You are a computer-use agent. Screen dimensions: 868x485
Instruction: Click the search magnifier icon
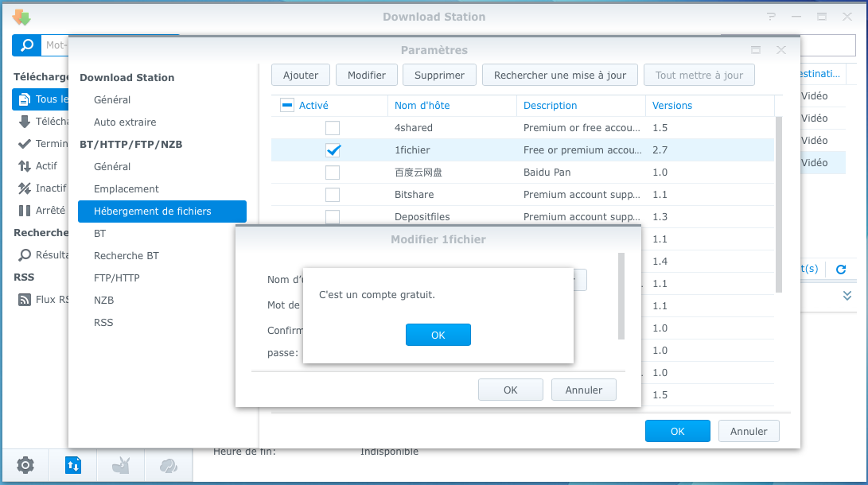(x=26, y=45)
